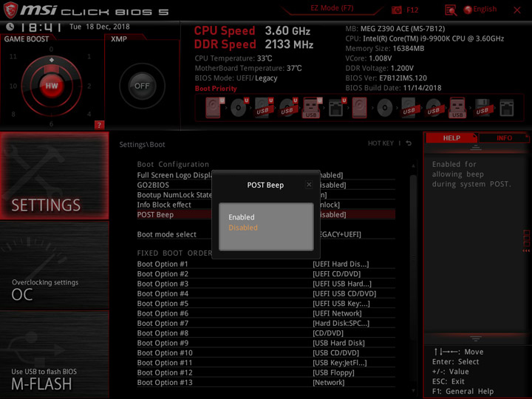Select the UEFI USB CD/DVD boot priority icon
This screenshot has width=532, height=399.
288,108
